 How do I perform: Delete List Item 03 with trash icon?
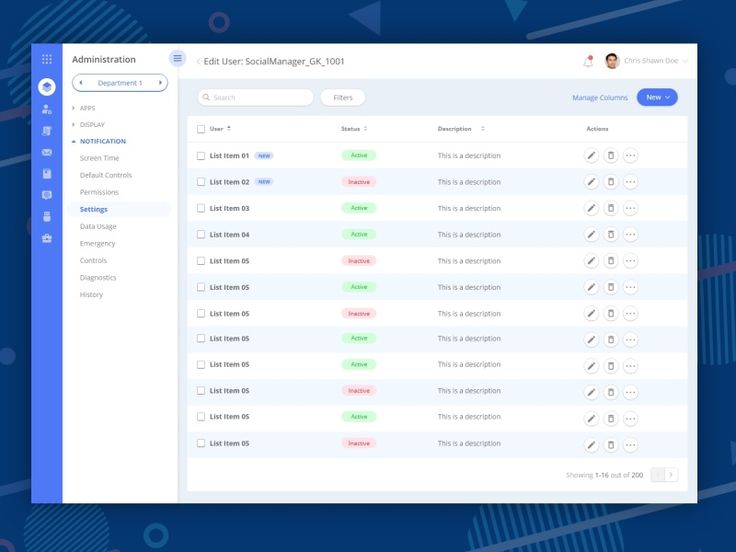[611, 208]
